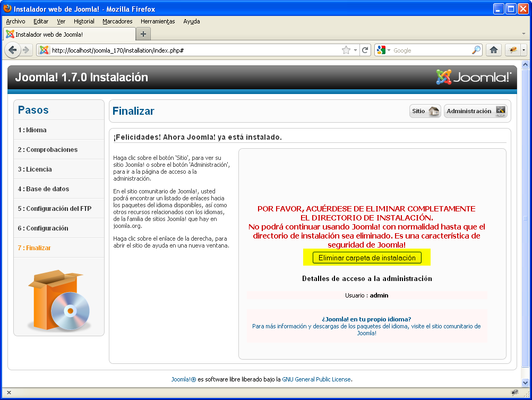This screenshot has width=532, height=400.
Task: Click the language packages info link text
Action: click(366, 330)
